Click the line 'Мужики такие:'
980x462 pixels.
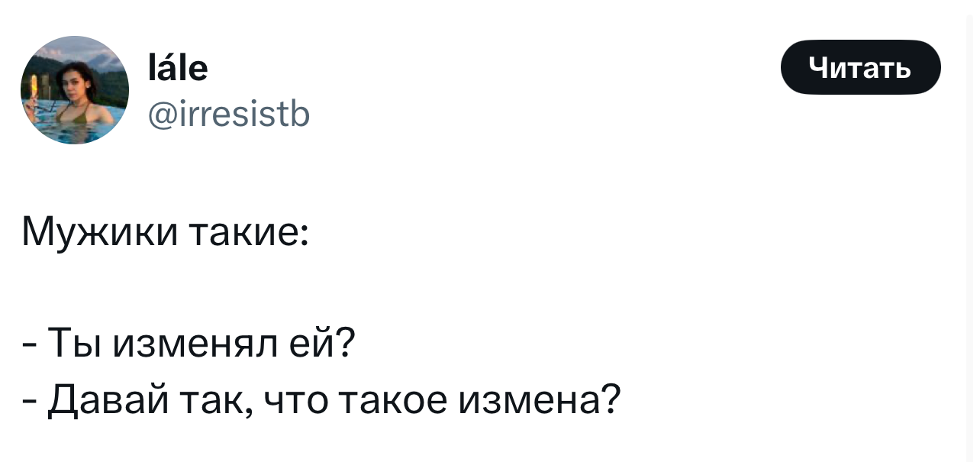165,231
